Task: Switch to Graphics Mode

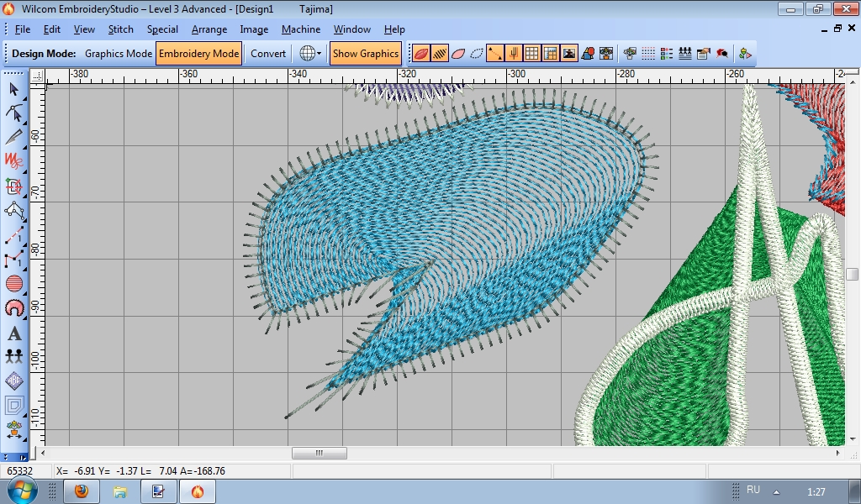Action: [119, 54]
